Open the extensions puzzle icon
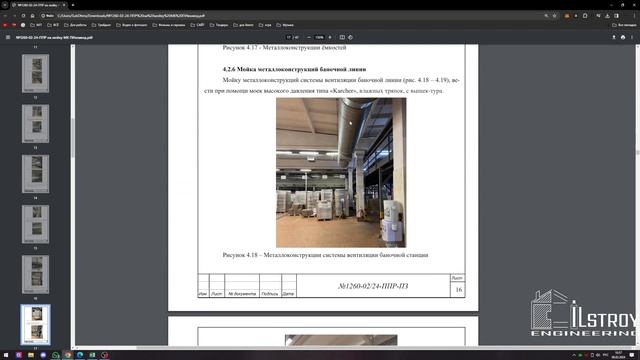This screenshot has width=640, height=360. pyautogui.click(x=585, y=16)
